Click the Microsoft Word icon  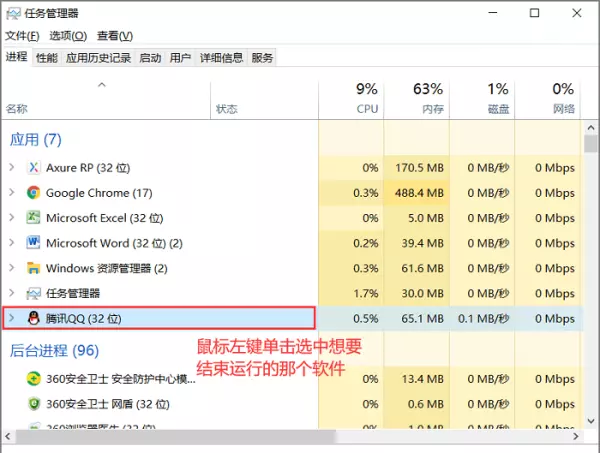(x=34, y=243)
